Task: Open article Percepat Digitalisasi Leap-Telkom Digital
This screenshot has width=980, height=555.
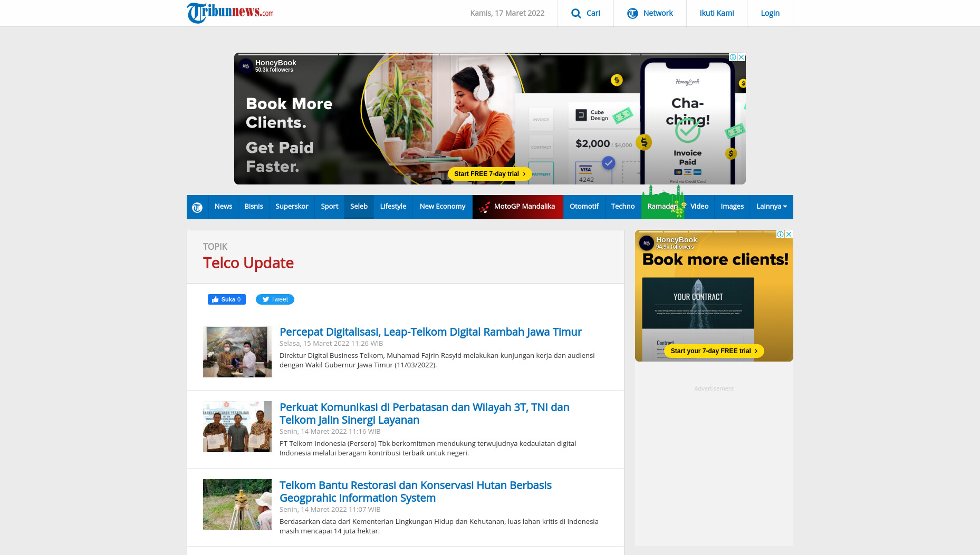Action: pos(430,332)
